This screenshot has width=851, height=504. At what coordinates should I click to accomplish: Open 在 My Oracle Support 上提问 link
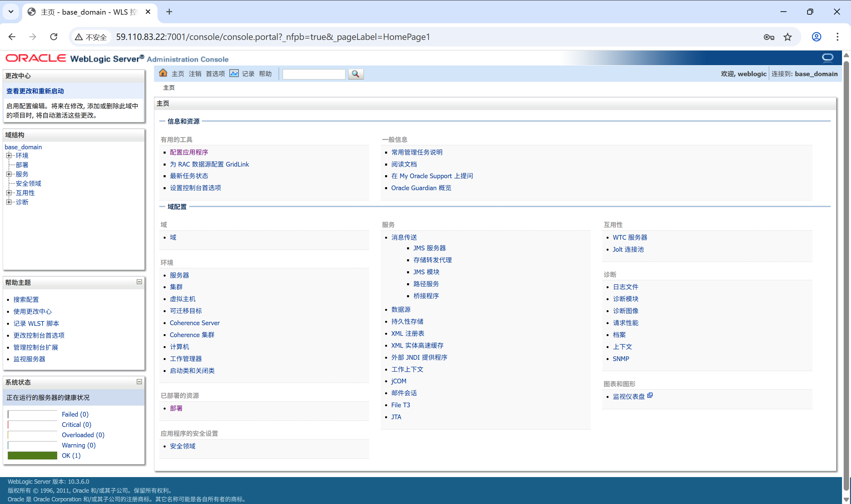click(432, 176)
